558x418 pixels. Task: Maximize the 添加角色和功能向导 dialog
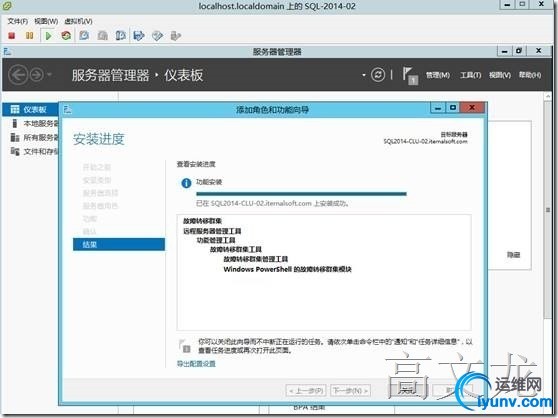(453, 107)
